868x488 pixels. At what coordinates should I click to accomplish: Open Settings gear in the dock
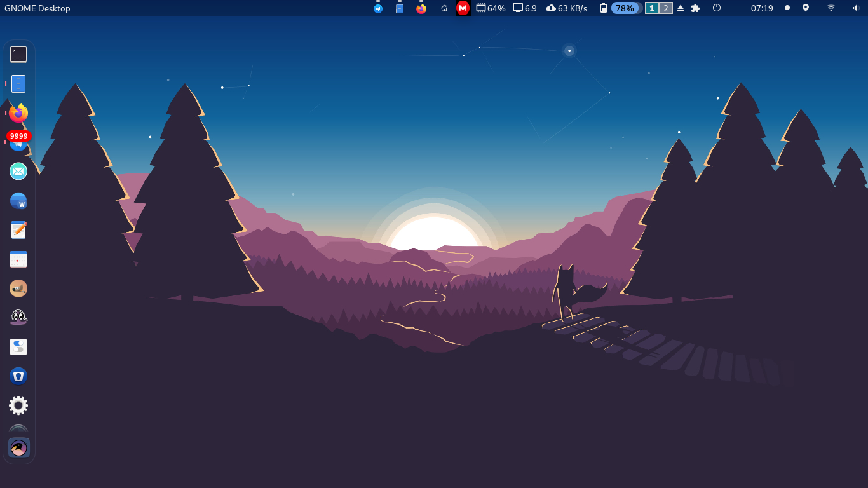click(18, 405)
